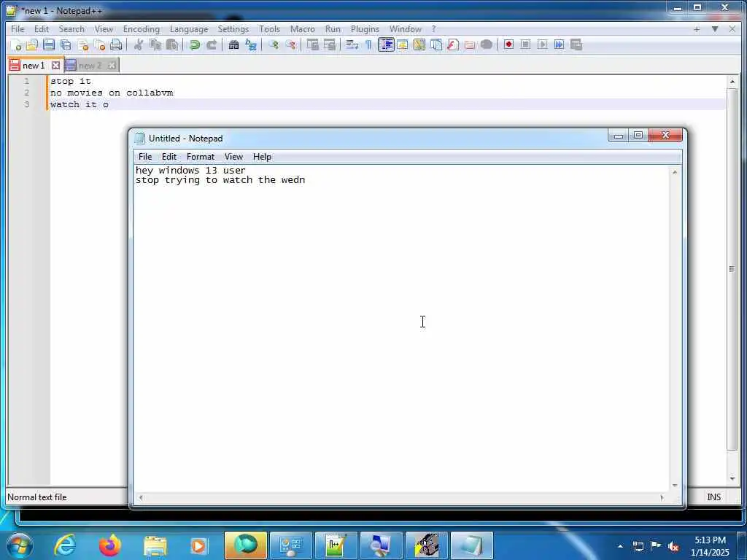Click the Folder as Workspace toolbar icon

coord(470,44)
